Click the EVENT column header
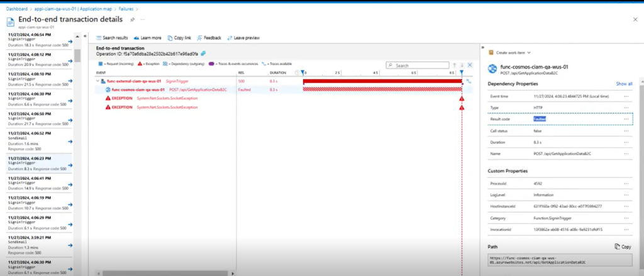The height and width of the screenshot is (276, 644). pyautogui.click(x=101, y=73)
